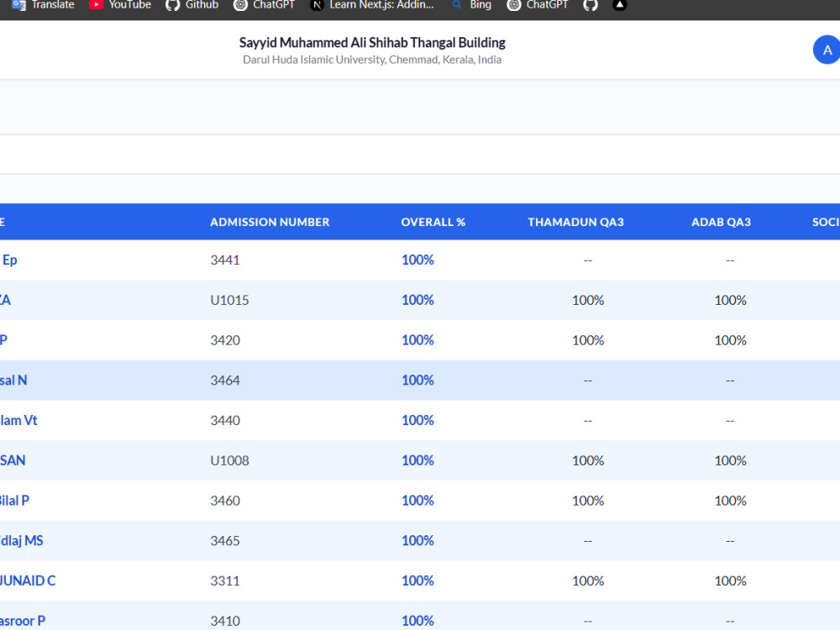840x630 pixels.
Task: Click Thamadun QA3 100% in row 3311
Action: pos(588,580)
